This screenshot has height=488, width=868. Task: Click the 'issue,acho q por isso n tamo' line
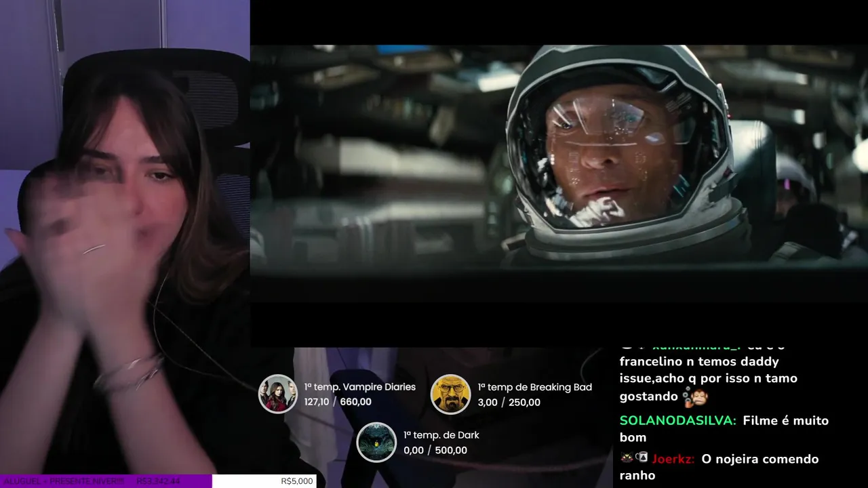[x=709, y=379]
